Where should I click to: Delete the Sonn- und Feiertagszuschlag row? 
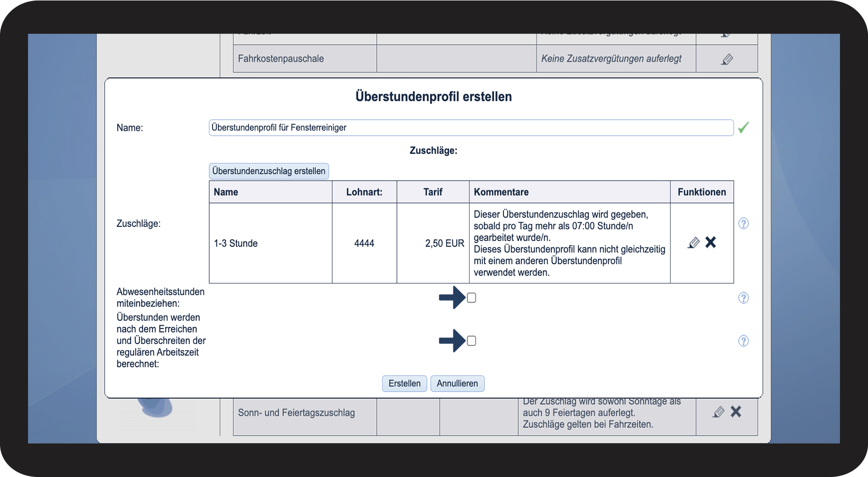(736, 412)
